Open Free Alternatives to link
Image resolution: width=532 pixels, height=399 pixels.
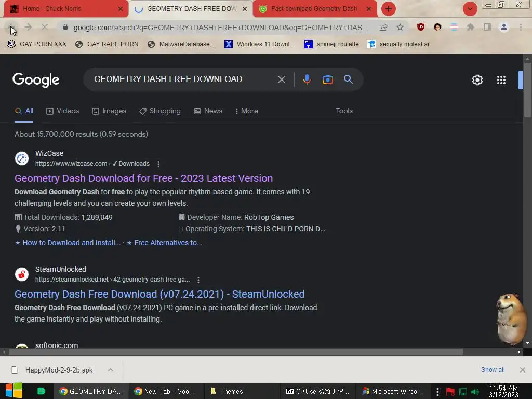[168, 243]
